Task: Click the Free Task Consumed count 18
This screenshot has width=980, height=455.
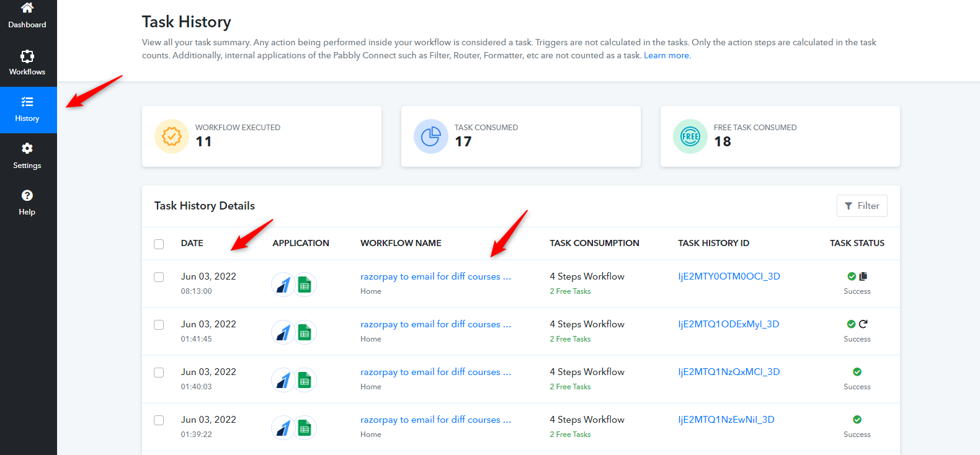Action: pyautogui.click(x=723, y=142)
